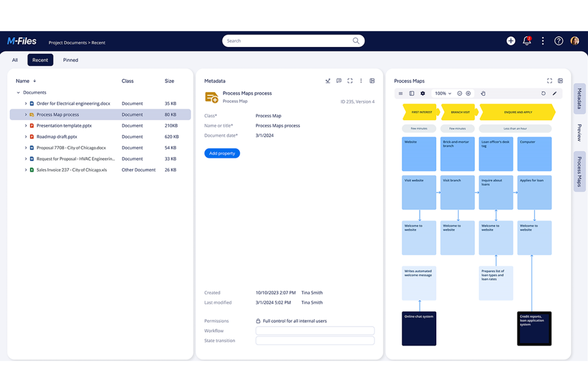Viewport: 588px width, 392px height.
Task: Collapse the Documents group
Action: tap(18, 93)
